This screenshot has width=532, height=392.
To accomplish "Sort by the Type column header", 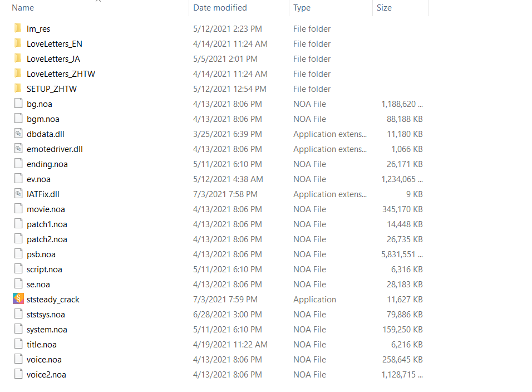I will pyautogui.click(x=302, y=8).
